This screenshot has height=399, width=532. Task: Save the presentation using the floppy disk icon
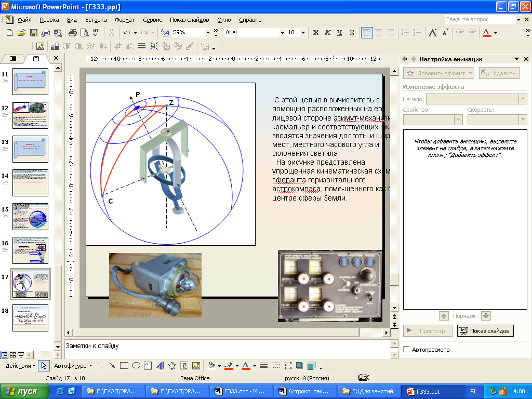(33, 33)
